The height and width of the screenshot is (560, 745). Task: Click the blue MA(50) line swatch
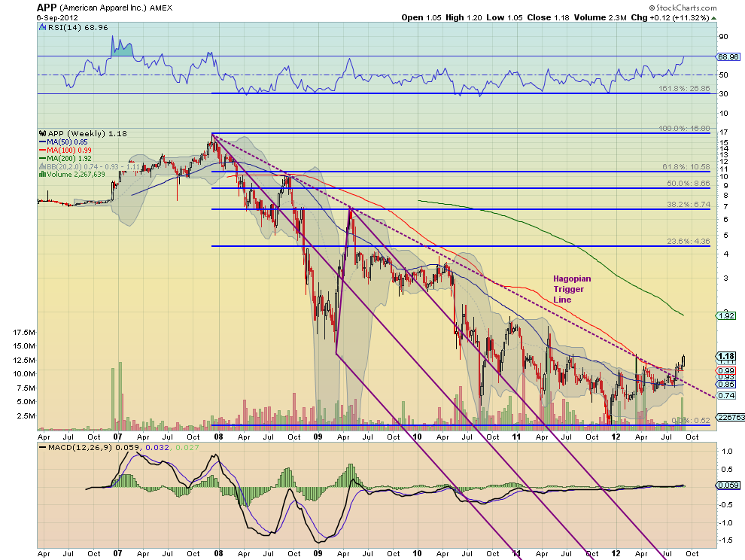point(42,142)
